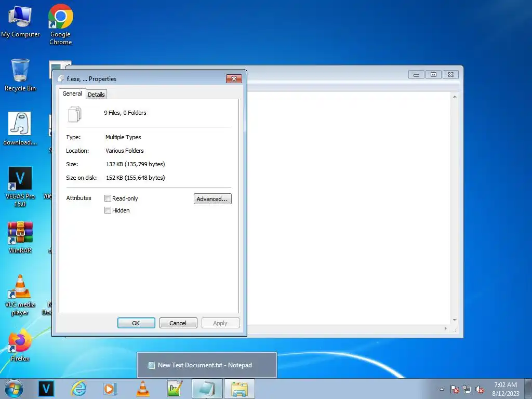This screenshot has height=399, width=532.
Task: Check the Hidden attribute checkbox
Action: 108,210
